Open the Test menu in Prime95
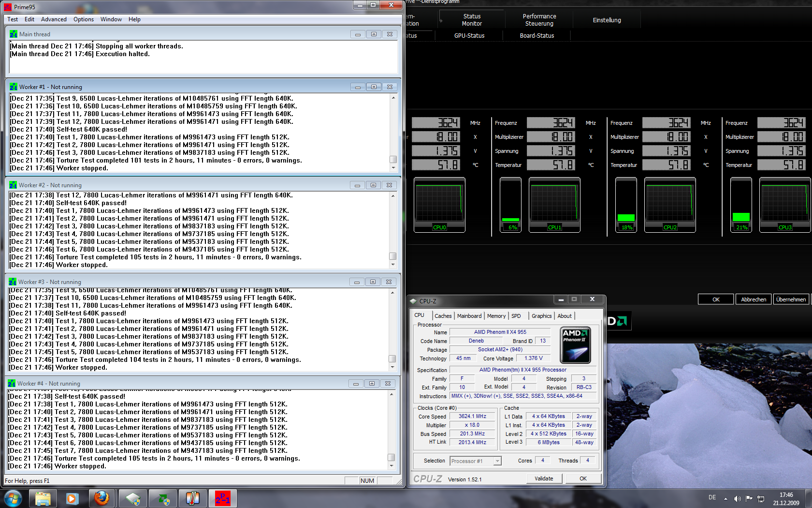Screen dimensions: 812x508 tap(13, 19)
